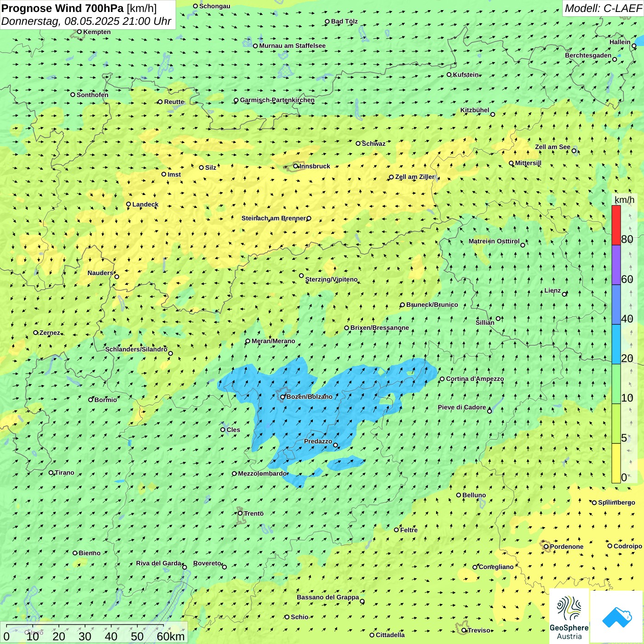Click the 'km/h' legend unit label
Viewport: 644px width, 644px height.
624,200
